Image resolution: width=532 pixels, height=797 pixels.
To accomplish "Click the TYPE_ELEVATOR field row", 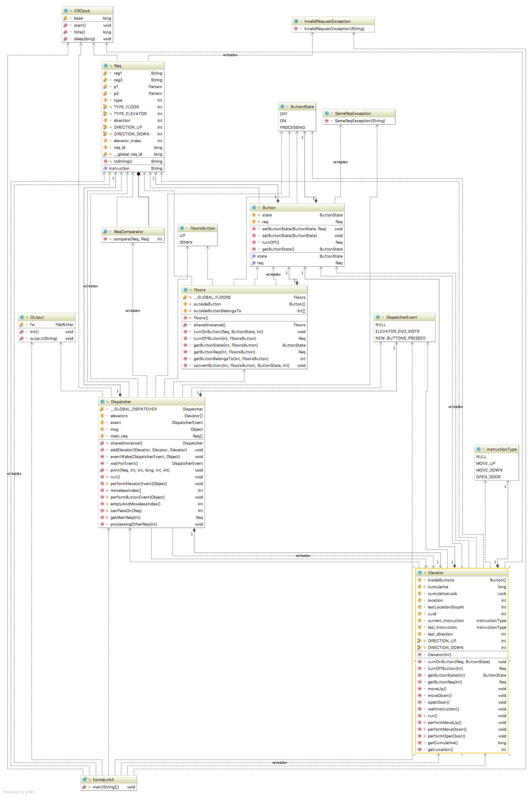I will tap(133, 114).
